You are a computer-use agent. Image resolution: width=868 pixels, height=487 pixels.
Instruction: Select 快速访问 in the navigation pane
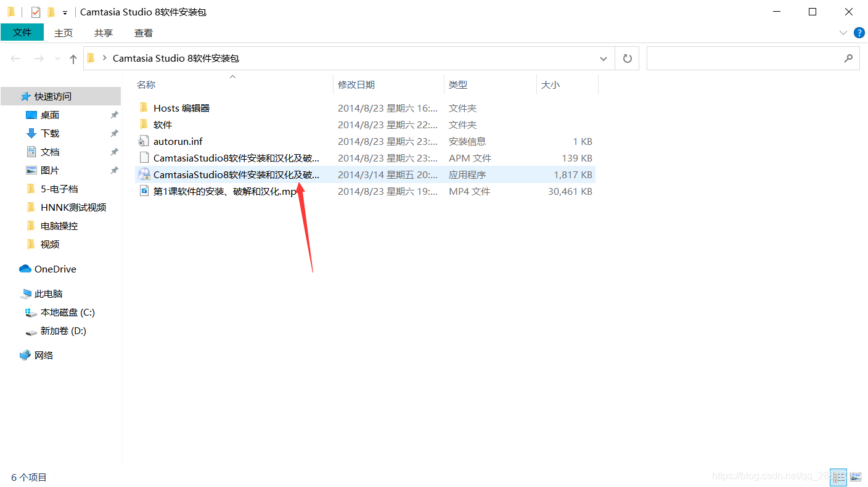(x=60, y=96)
